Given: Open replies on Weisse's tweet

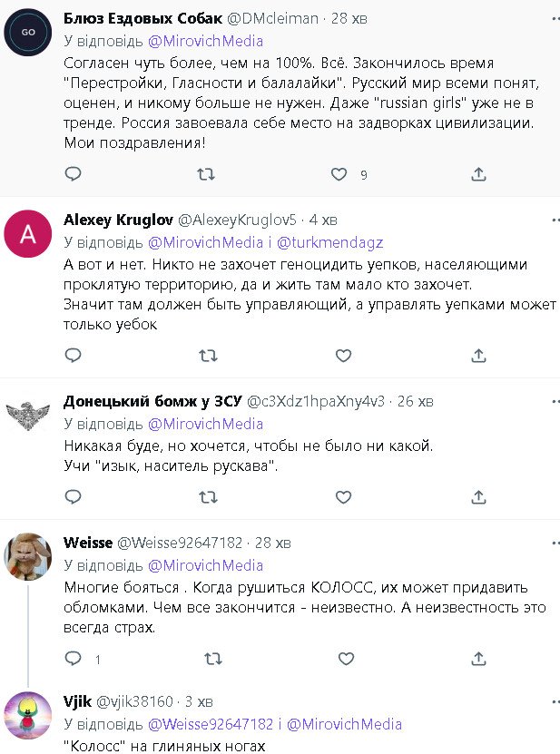Looking at the screenshot, I should pos(74,659).
